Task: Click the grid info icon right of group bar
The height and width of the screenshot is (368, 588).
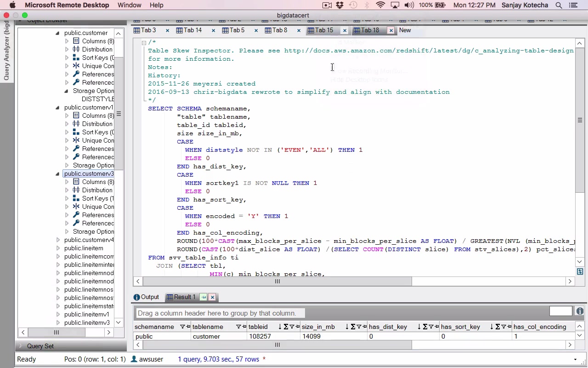Action: 580,311
